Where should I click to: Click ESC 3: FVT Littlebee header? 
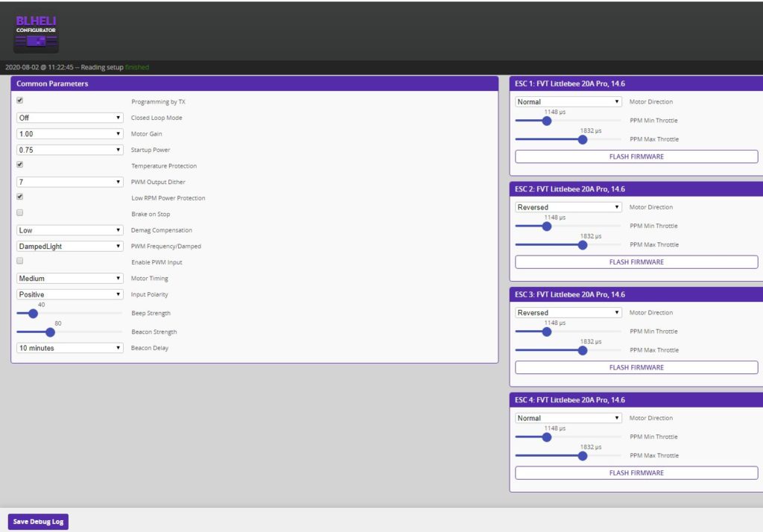[636, 294]
